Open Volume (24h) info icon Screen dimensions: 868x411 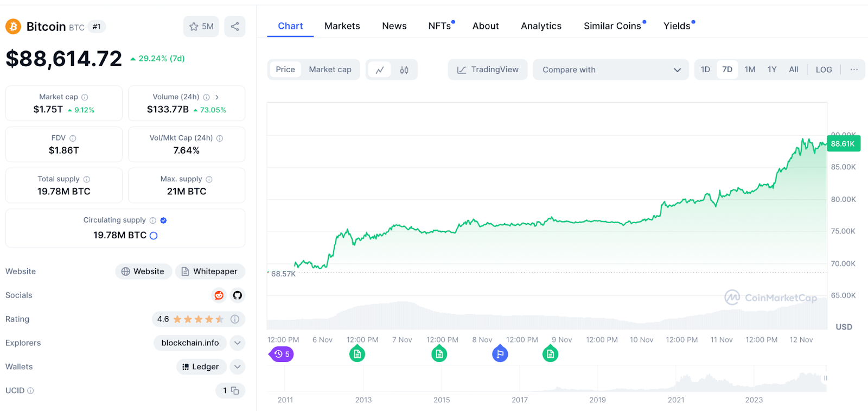click(x=206, y=97)
